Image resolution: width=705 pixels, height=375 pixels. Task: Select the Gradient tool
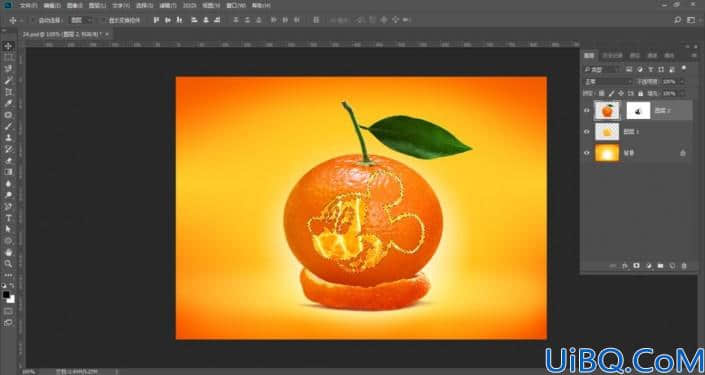(9, 172)
